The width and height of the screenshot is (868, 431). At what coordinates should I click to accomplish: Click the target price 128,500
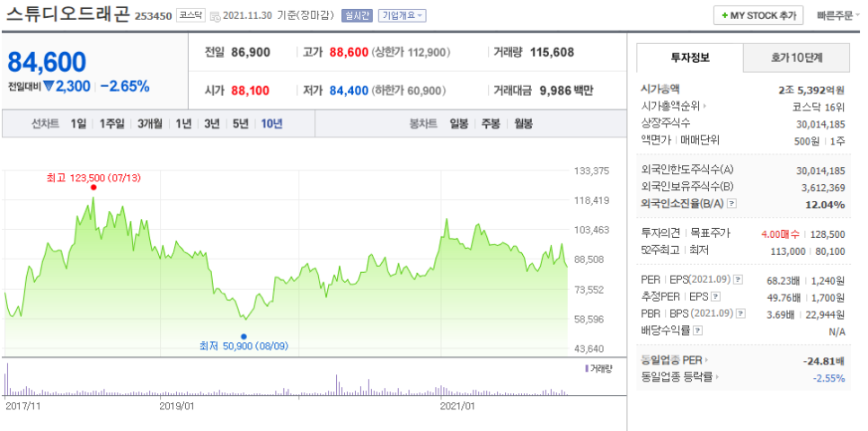pyautogui.click(x=827, y=234)
